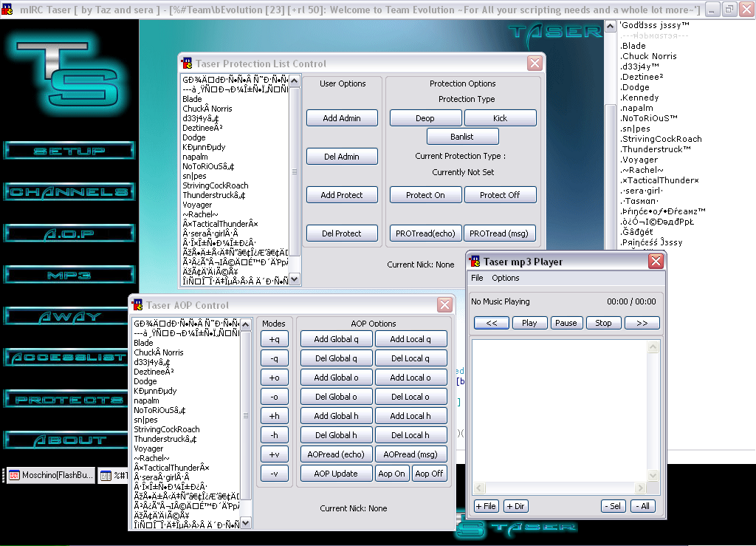Click the Taser AOP Control window icon
Image resolution: width=756 pixels, height=546 pixels.
pos(137,305)
